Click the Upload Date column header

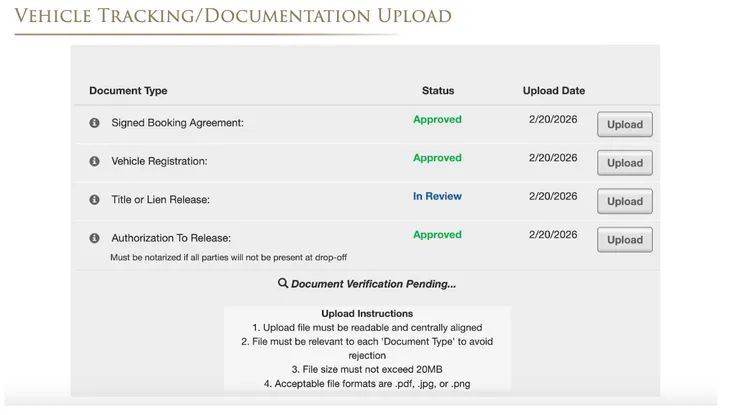click(554, 91)
